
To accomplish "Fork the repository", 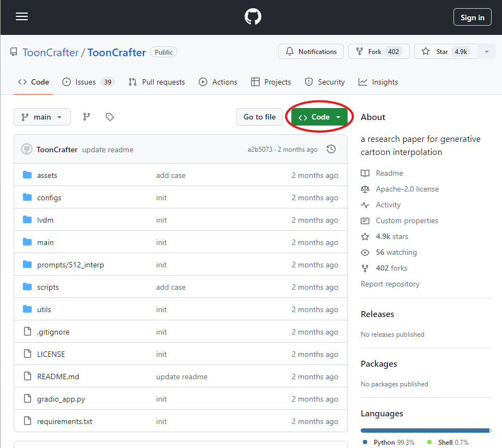I will [x=379, y=51].
